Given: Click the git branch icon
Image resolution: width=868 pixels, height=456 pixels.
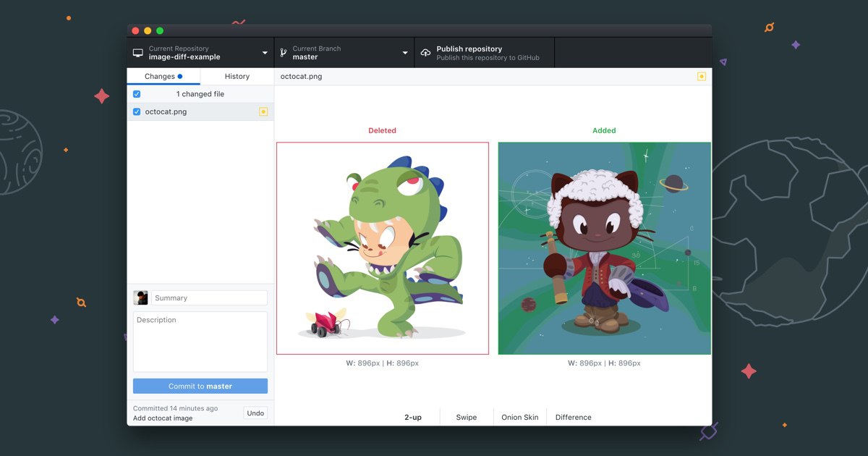Looking at the screenshot, I should click(x=284, y=53).
